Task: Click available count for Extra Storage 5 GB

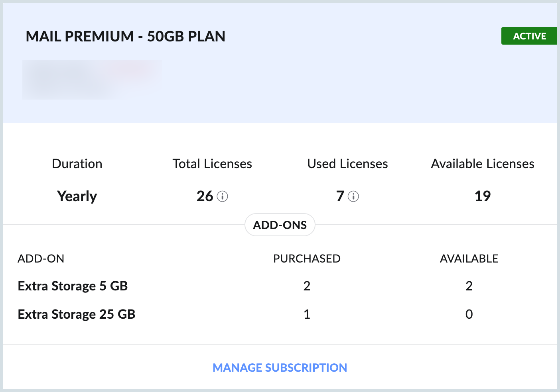Action: click(x=469, y=286)
